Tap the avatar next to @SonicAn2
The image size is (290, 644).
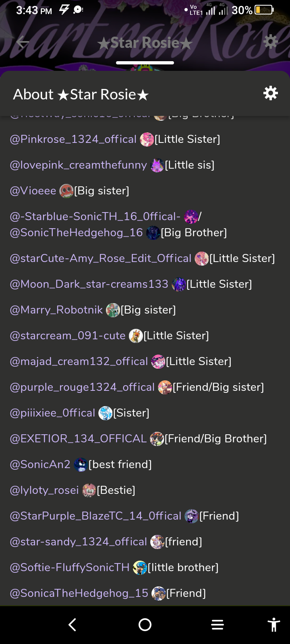81,465
